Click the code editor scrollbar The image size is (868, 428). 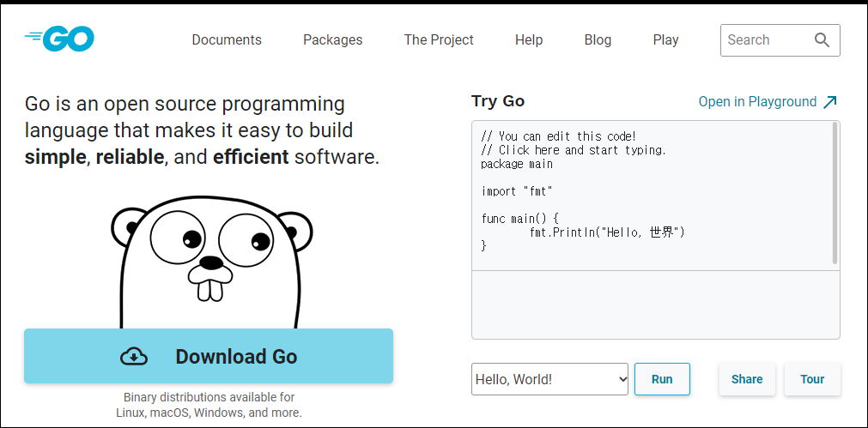pos(835,193)
